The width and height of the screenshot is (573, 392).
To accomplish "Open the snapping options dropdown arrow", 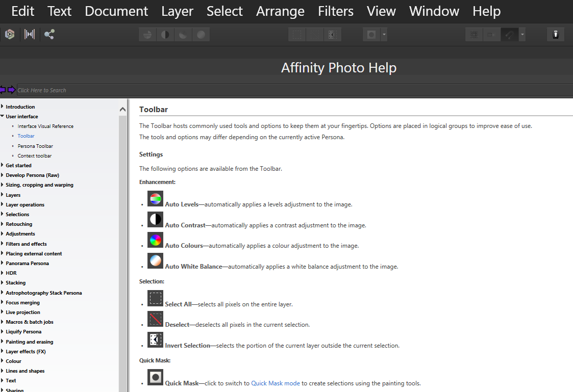I will (522, 35).
